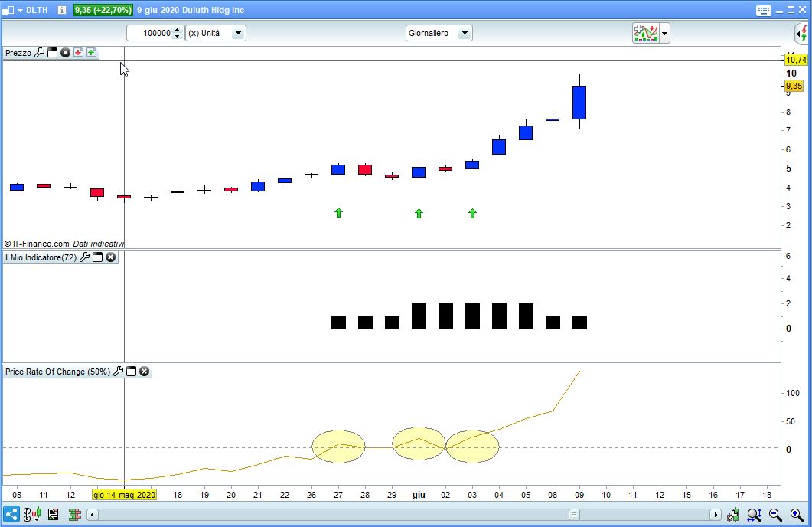Click the gio 14-mag-2020 date label
The width and height of the screenshot is (812, 527).
[124, 495]
